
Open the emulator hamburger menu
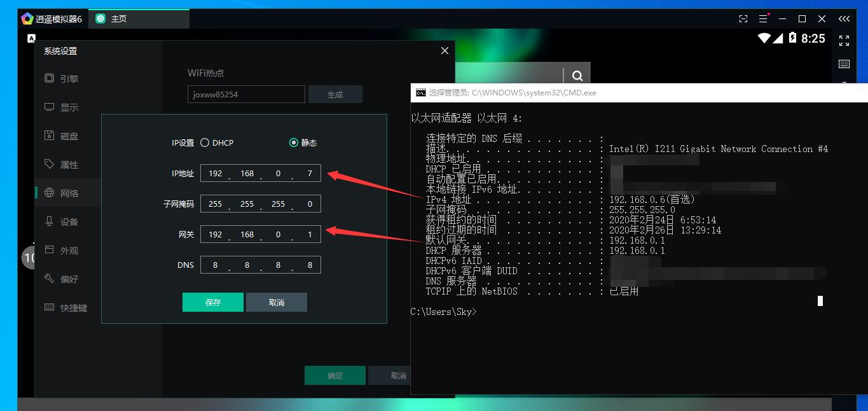(763, 19)
